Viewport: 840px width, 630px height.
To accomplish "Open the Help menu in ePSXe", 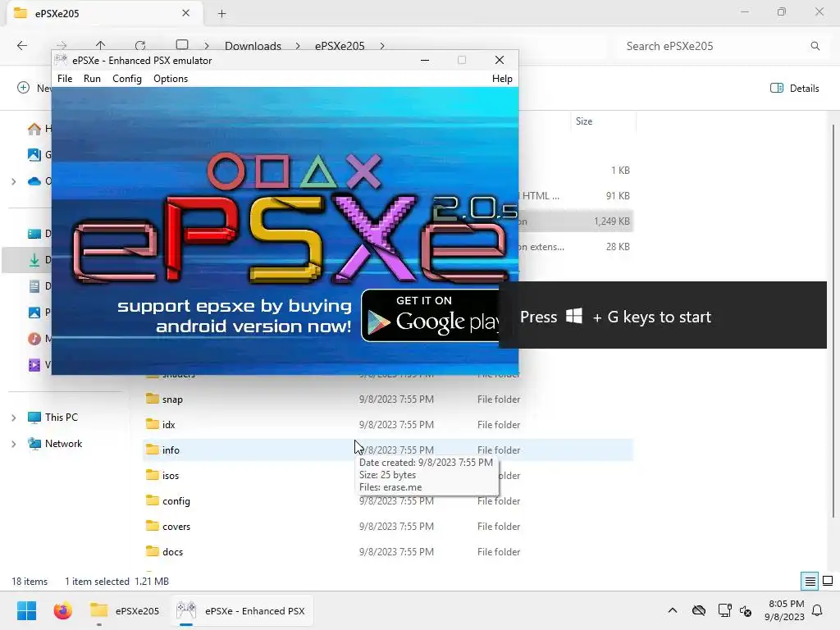I will [x=502, y=79].
